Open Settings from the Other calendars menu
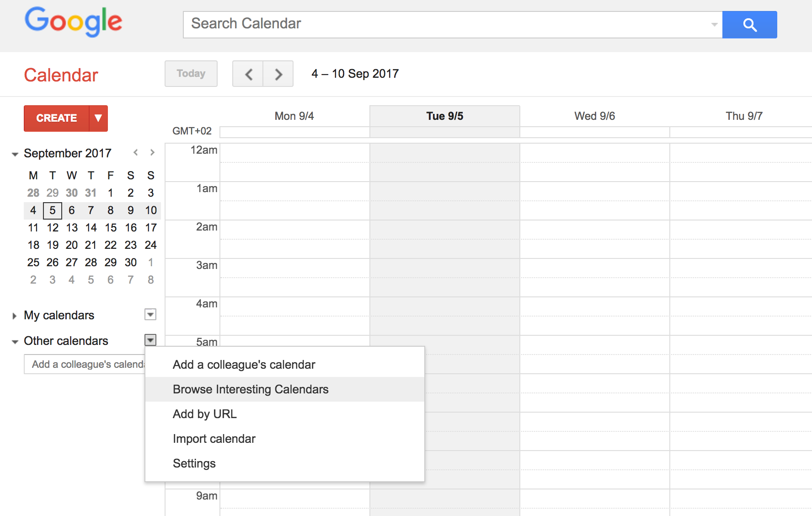Image resolution: width=812 pixels, height=516 pixels. pos(194,463)
